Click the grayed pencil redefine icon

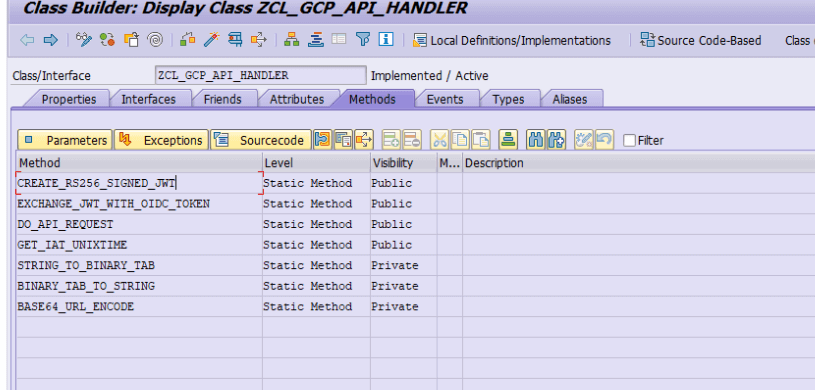[584, 140]
